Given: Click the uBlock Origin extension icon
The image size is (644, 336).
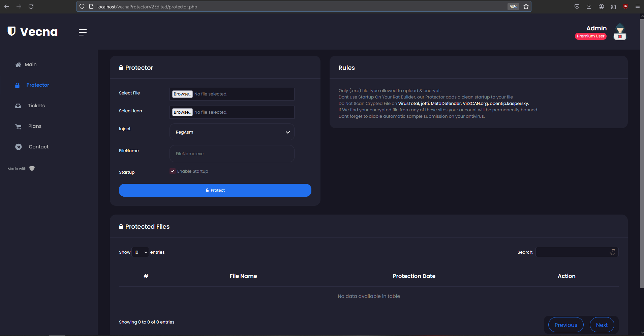Looking at the screenshot, I should [625, 6].
